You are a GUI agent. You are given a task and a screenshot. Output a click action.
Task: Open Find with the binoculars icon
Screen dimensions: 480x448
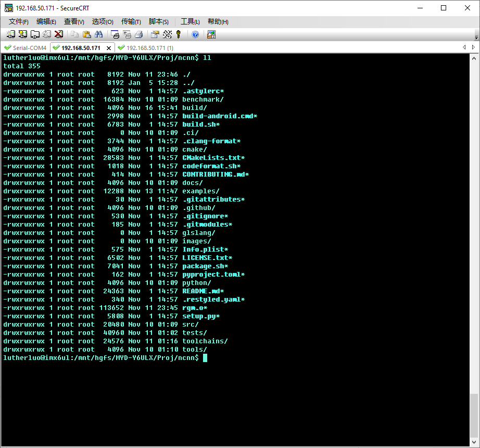coord(98,34)
